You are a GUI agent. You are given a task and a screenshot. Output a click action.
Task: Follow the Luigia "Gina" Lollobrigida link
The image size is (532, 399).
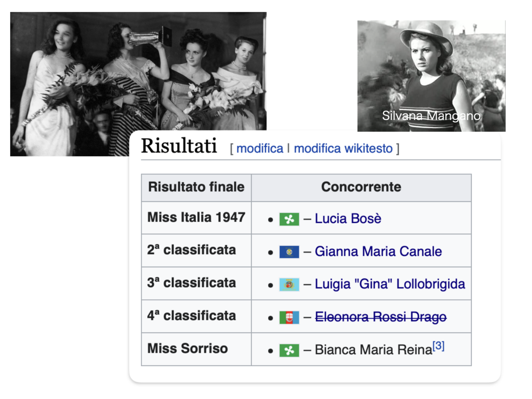390,284
